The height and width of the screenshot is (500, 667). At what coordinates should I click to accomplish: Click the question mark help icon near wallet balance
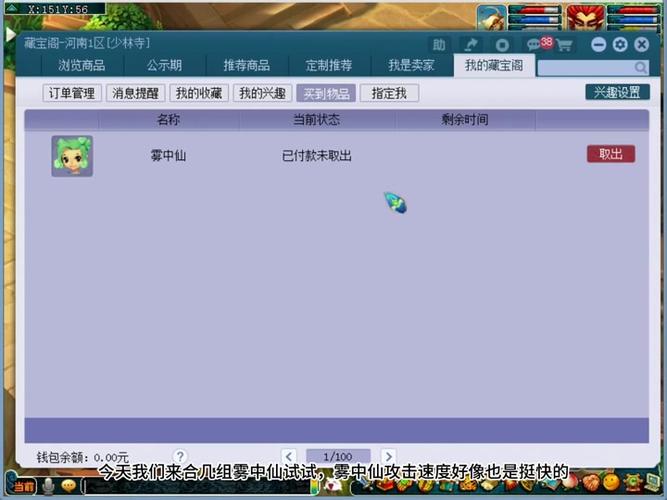[x=180, y=457]
